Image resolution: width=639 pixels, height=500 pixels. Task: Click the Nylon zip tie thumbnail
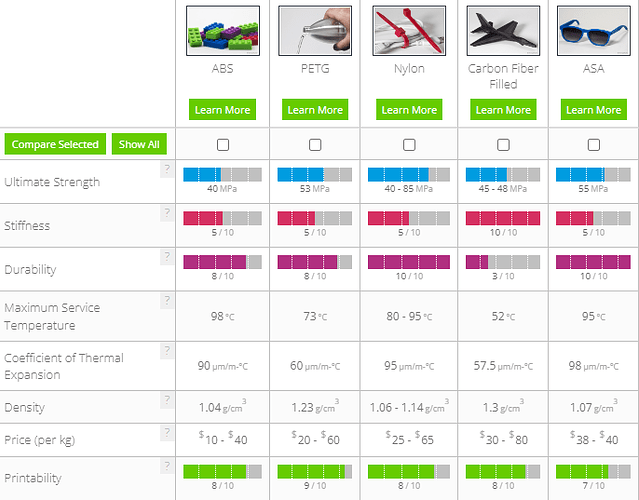click(409, 31)
